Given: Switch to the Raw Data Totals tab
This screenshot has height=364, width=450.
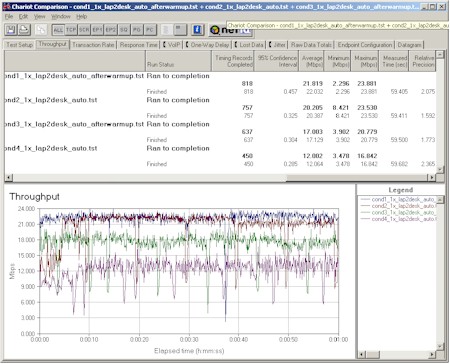Looking at the screenshot, I should (x=311, y=45).
